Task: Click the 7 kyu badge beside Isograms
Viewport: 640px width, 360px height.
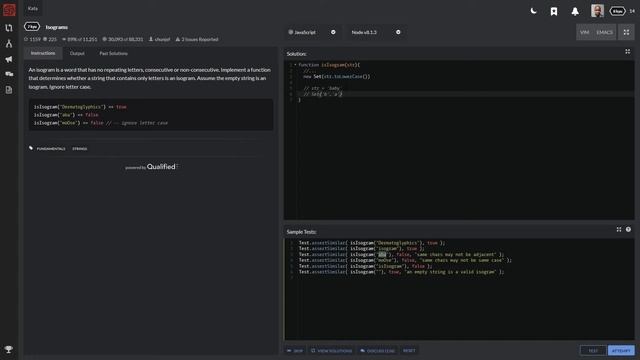Action: click(x=32, y=27)
